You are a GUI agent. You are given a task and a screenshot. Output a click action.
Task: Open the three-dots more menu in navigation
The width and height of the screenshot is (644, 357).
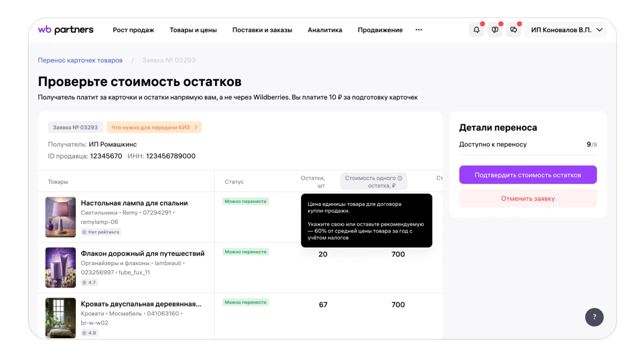[419, 30]
